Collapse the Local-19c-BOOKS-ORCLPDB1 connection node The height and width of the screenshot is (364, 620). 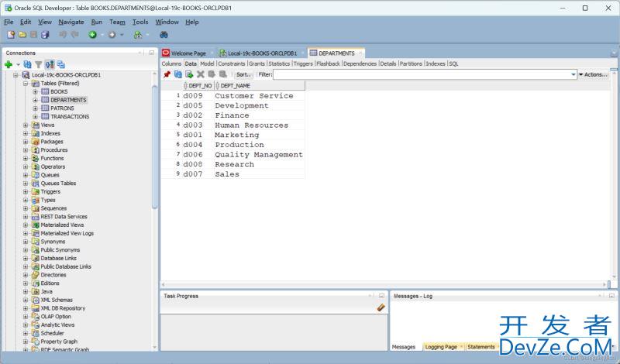(x=15, y=74)
